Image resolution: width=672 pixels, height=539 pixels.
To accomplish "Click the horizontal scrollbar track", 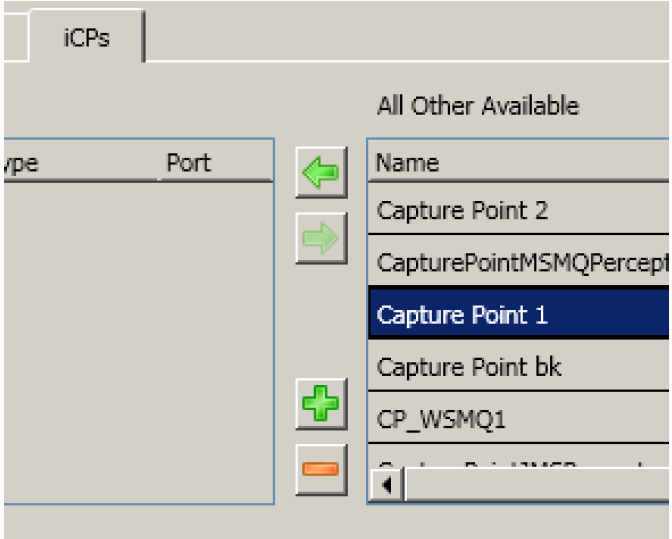I will pyautogui.click(x=540, y=486).
